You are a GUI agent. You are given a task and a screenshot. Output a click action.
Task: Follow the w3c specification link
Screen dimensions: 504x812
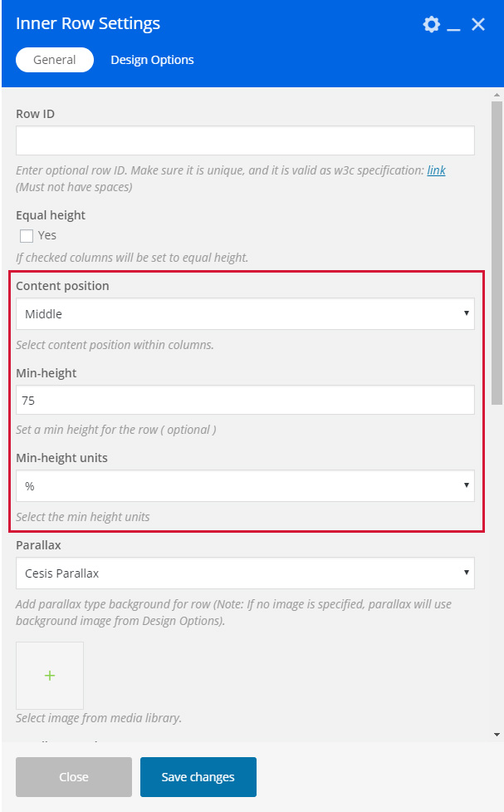coord(436,170)
